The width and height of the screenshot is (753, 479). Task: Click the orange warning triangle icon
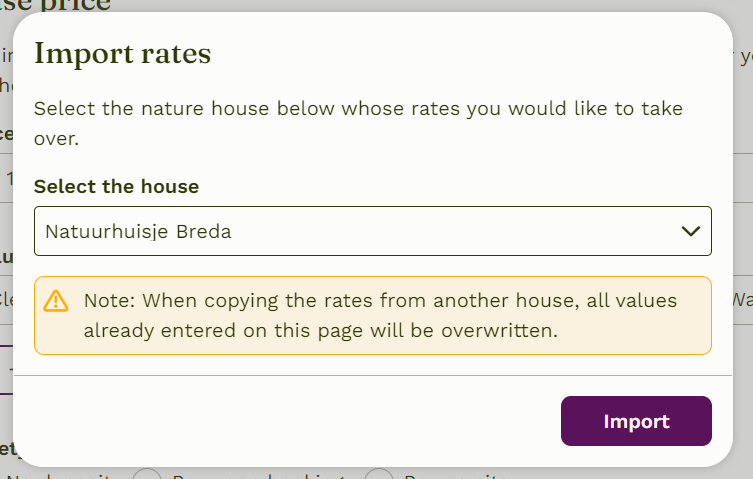[x=56, y=301]
